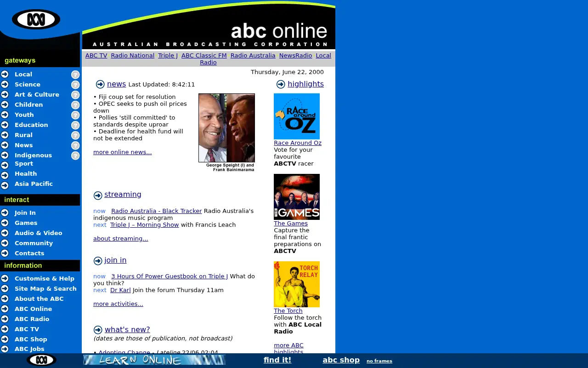Go to NewsRadio in the top navigation
This screenshot has width=588, height=368.
295,55
